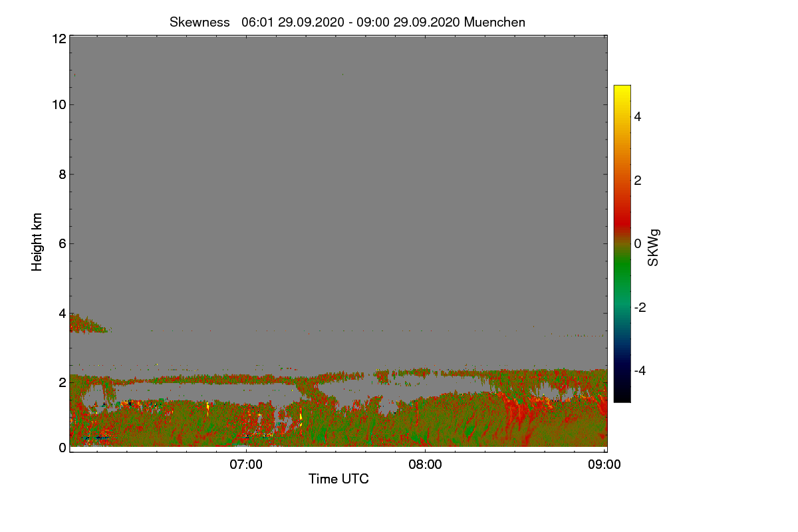Click the height axis value 8
Screen dimensions: 798x532
coord(61,174)
